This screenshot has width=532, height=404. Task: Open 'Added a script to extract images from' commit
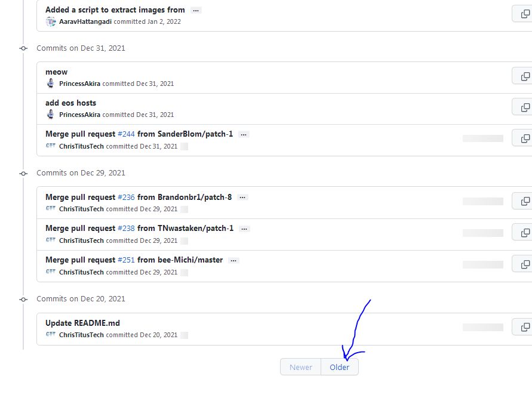coord(115,10)
